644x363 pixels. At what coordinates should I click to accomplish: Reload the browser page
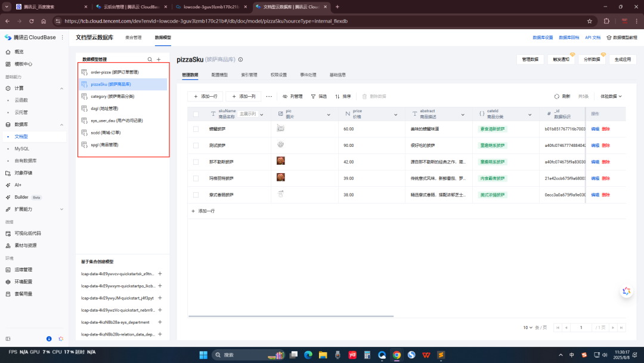(x=31, y=21)
